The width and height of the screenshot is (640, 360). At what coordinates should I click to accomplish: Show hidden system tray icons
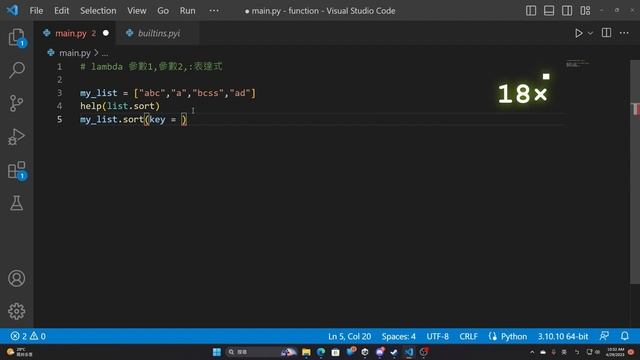point(532,352)
